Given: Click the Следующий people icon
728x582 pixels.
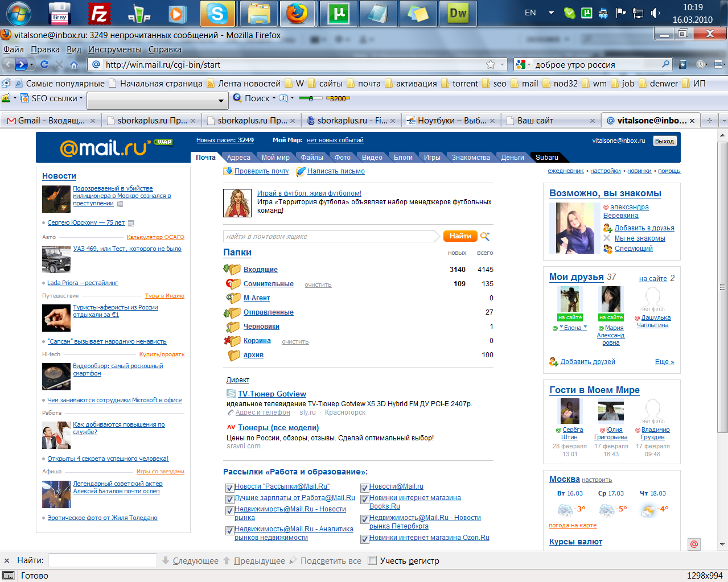Looking at the screenshot, I should point(608,248).
